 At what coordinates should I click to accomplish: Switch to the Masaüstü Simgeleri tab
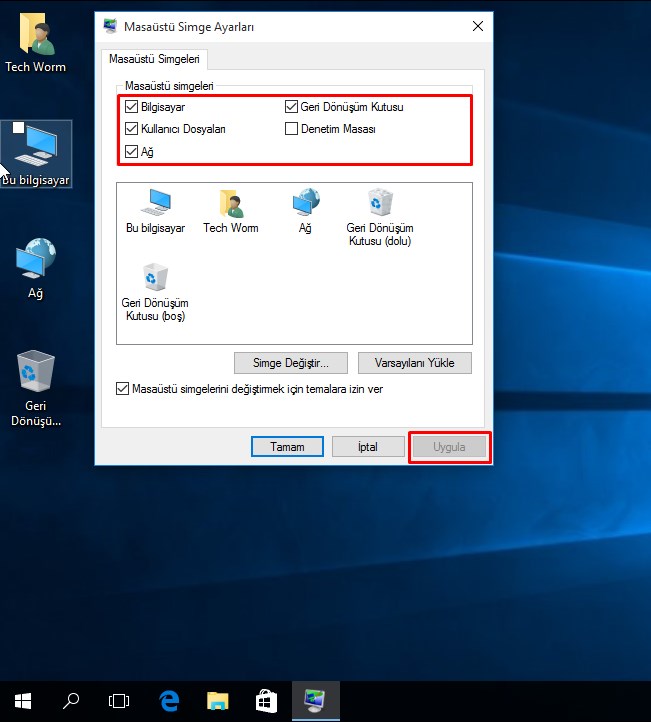pyautogui.click(x=155, y=60)
